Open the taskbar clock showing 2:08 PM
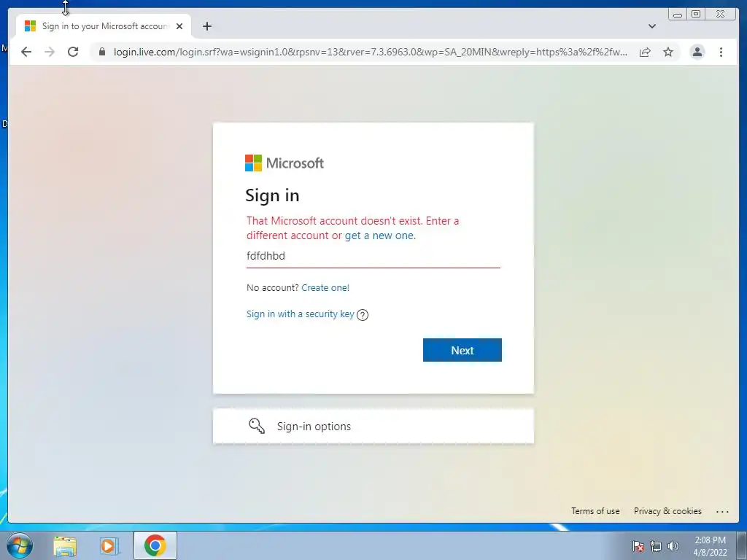 click(710, 546)
